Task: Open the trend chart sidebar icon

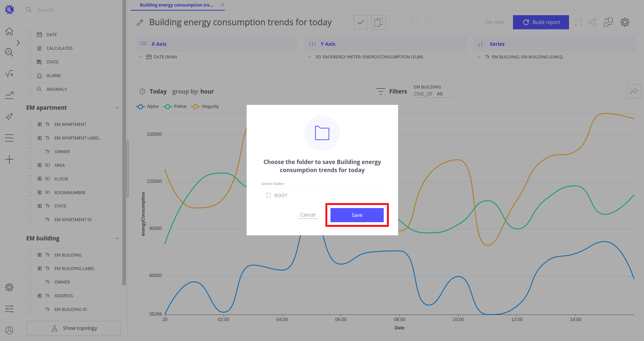Action: click(9, 95)
